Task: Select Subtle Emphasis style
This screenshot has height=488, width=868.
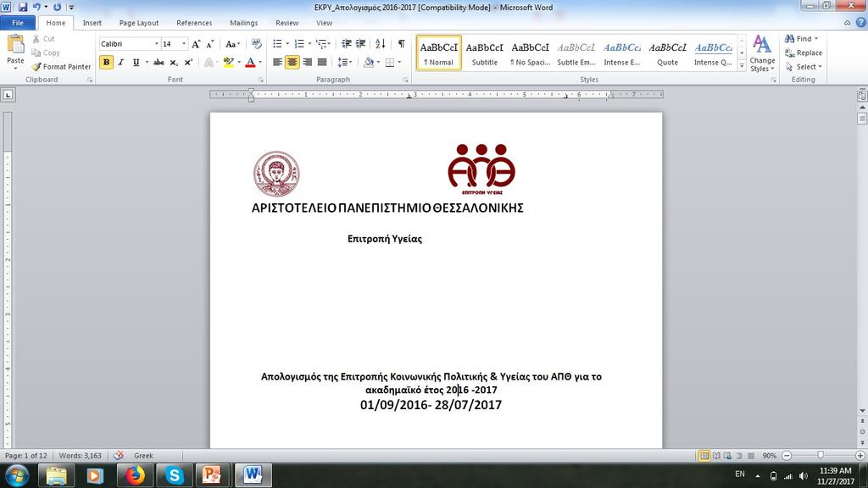Action: 576,53
